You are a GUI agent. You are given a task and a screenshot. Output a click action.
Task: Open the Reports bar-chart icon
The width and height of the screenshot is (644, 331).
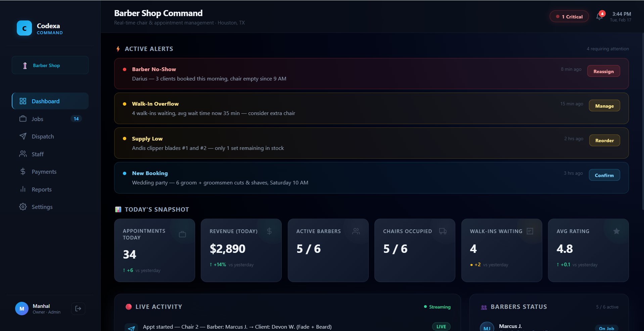(x=22, y=189)
